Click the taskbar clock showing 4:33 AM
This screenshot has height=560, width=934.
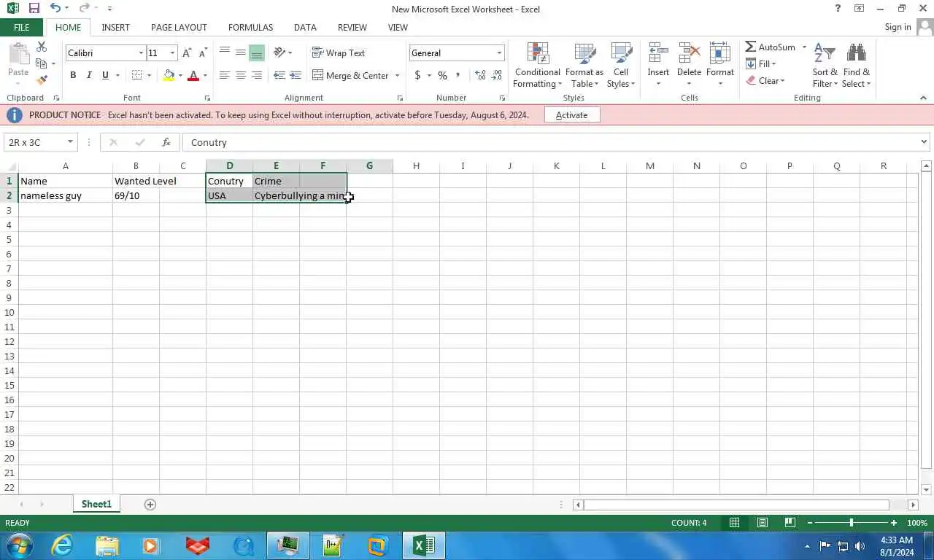[897, 546]
